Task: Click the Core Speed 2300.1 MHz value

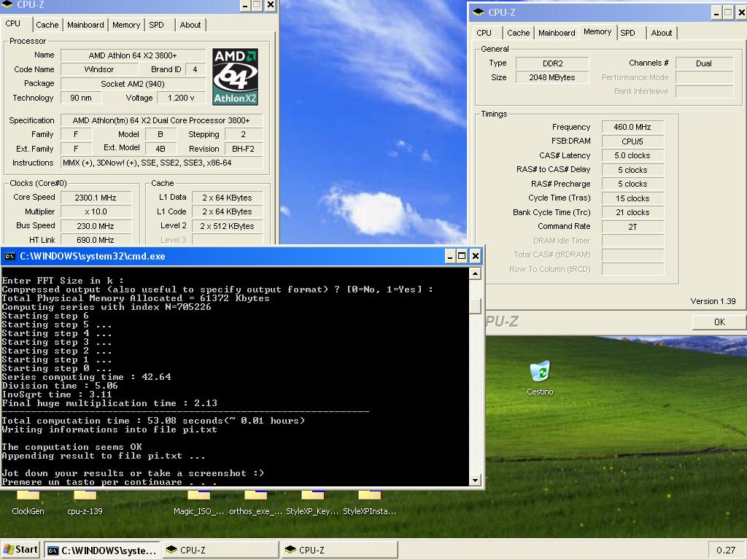Action: click(x=96, y=198)
